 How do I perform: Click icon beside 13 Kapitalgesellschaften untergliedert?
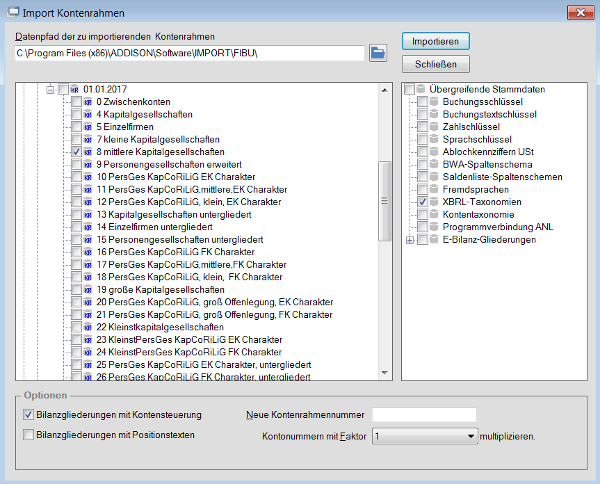click(88, 215)
